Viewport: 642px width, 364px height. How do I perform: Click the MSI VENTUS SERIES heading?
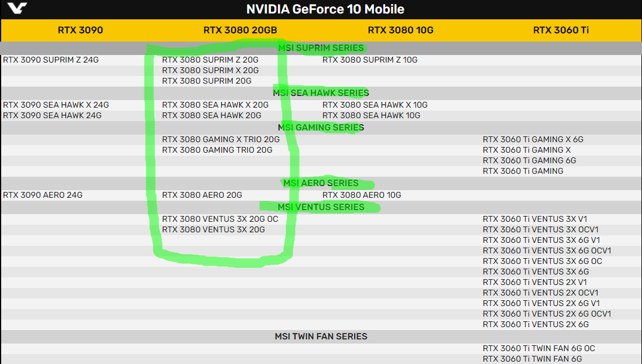[x=321, y=207]
